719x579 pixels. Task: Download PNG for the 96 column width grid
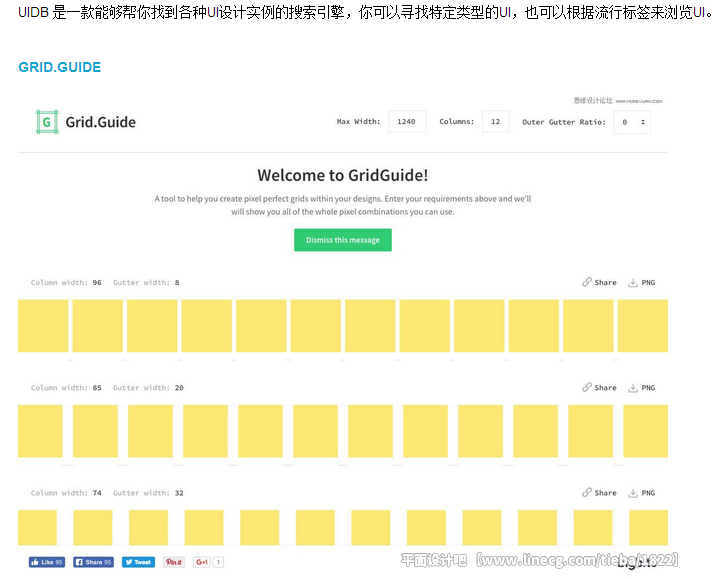pos(648,282)
